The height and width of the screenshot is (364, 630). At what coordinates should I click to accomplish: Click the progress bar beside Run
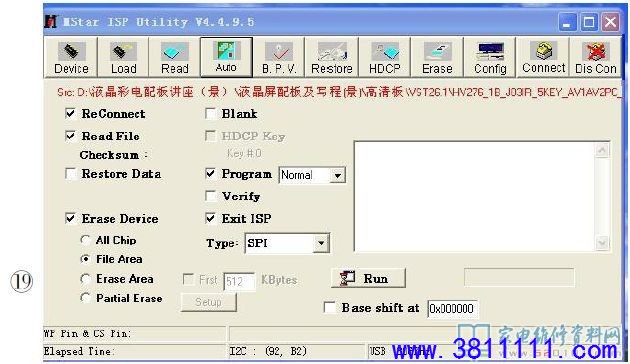pyautogui.click(x=519, y=278)
